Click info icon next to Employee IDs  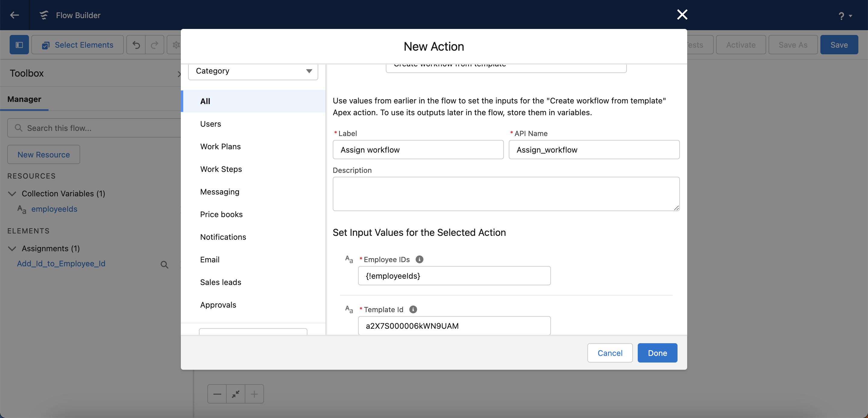pos(419,259)
